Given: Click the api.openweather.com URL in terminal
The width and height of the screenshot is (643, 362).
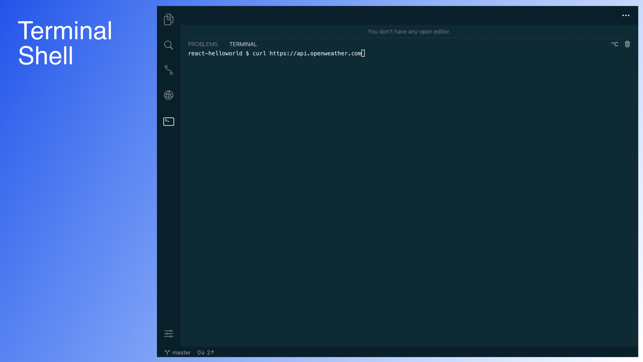Looking at the screenshot, I should click(x=315, y=54).
